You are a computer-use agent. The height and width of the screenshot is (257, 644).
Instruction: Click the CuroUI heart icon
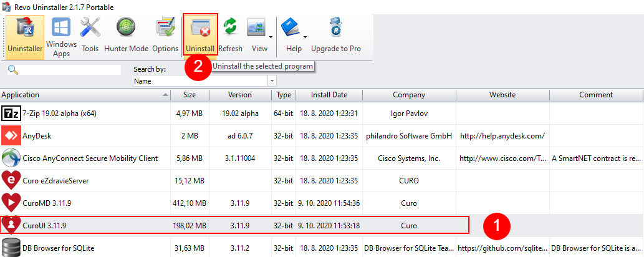click(11, 225)
